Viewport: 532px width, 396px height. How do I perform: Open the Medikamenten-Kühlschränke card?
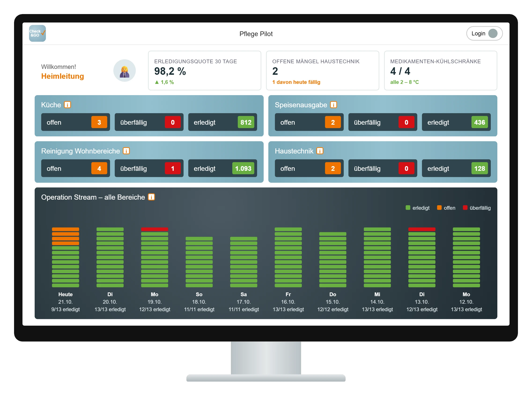440,71
